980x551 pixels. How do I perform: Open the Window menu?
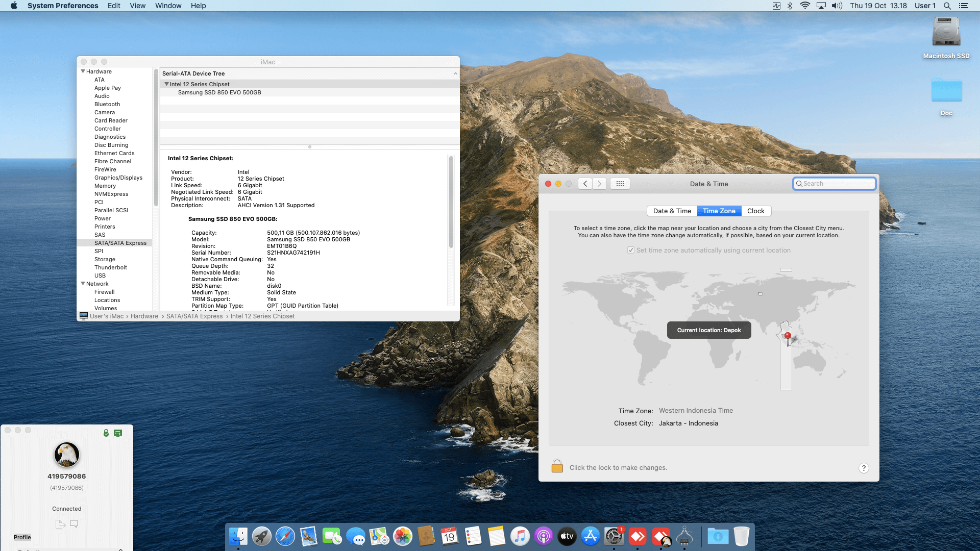(x=168, y=6)
